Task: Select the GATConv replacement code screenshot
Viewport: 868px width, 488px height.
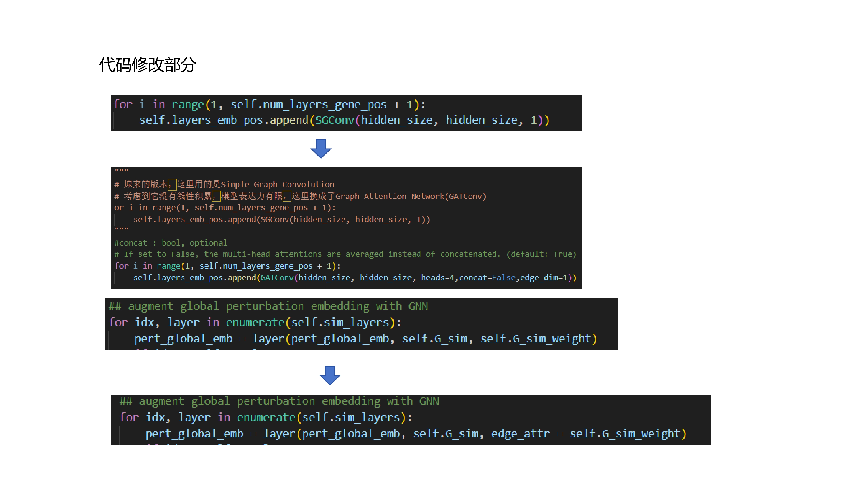Action: pos(346,228)
